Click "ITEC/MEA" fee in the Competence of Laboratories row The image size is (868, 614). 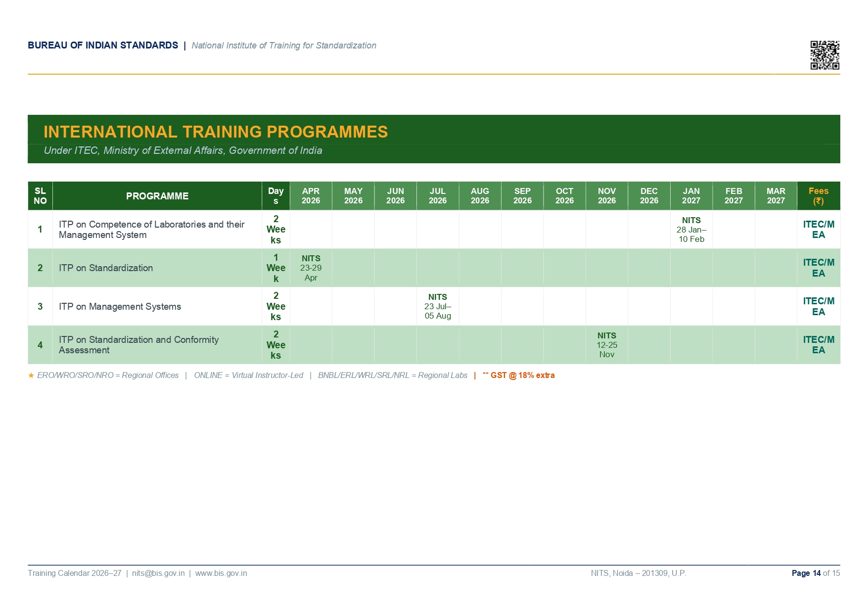(819, 230)
